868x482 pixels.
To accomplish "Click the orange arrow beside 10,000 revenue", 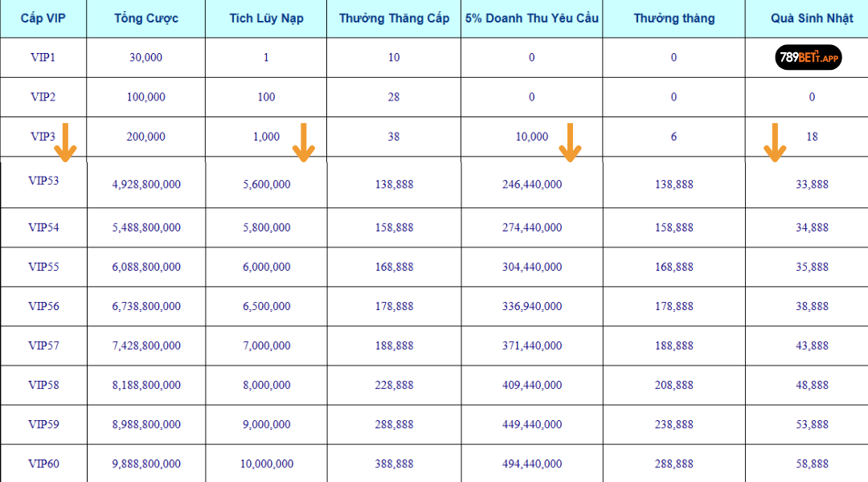I will pos(570,143).
